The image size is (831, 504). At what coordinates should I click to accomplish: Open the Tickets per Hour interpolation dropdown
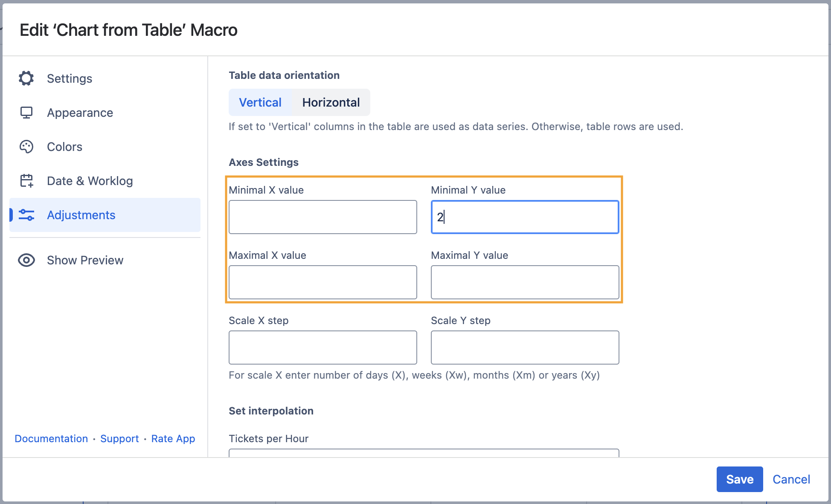pos(424,453)
